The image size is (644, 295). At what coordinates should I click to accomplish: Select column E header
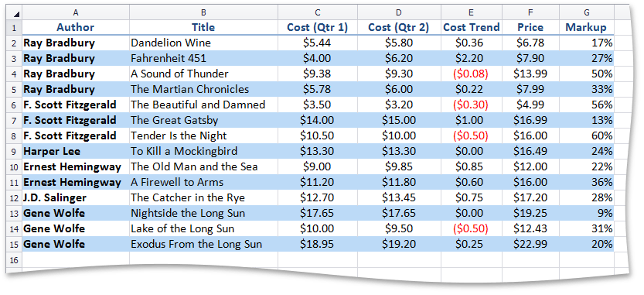point(471,12)
